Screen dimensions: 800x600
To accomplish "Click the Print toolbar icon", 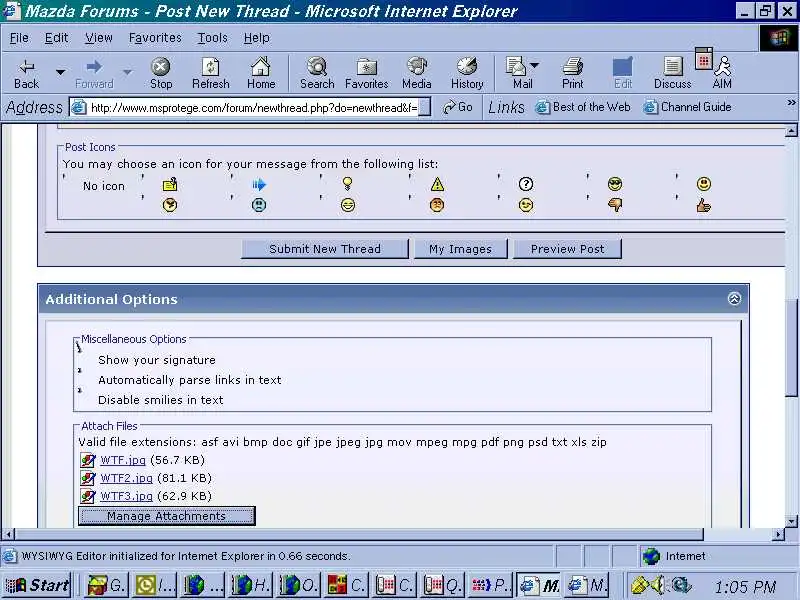I will [572, 72].
